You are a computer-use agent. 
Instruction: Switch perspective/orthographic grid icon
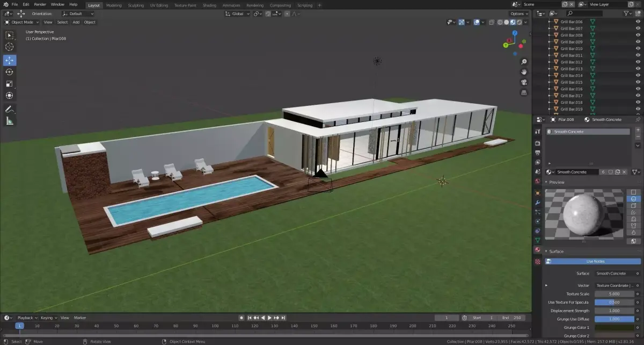[x=524, y=92]
